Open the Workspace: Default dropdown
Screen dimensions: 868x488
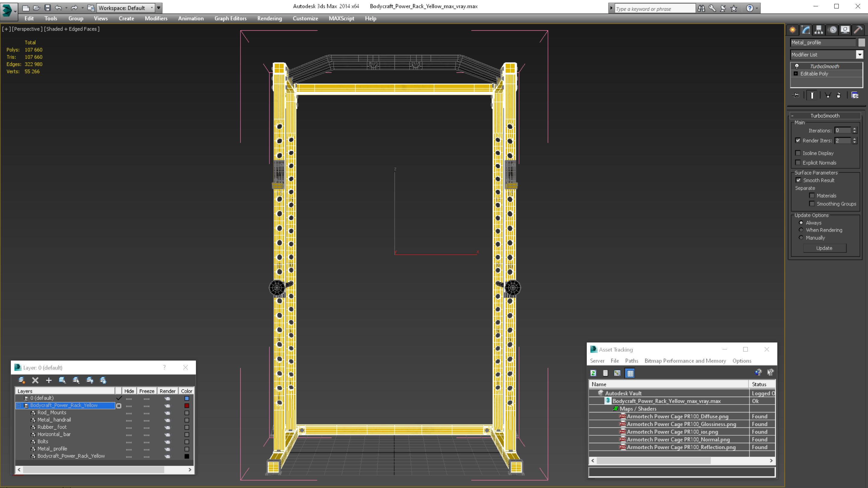tap(126, 8)
